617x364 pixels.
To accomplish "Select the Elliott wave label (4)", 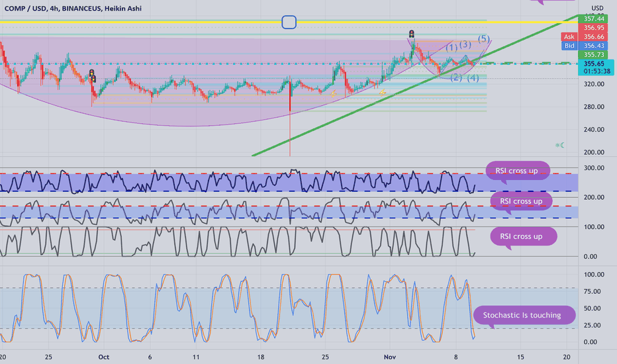I will click(473, 78).
